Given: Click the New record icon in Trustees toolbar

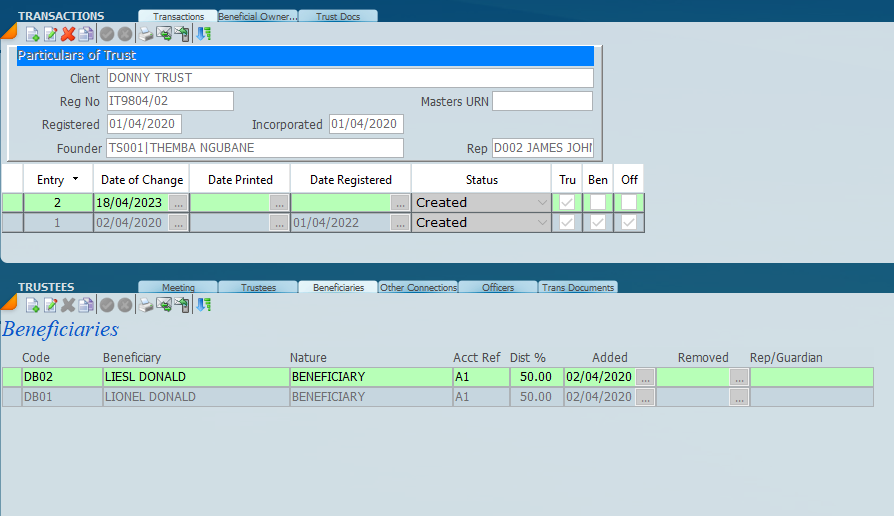Looking at the screenshot, I should pos(32,305).
